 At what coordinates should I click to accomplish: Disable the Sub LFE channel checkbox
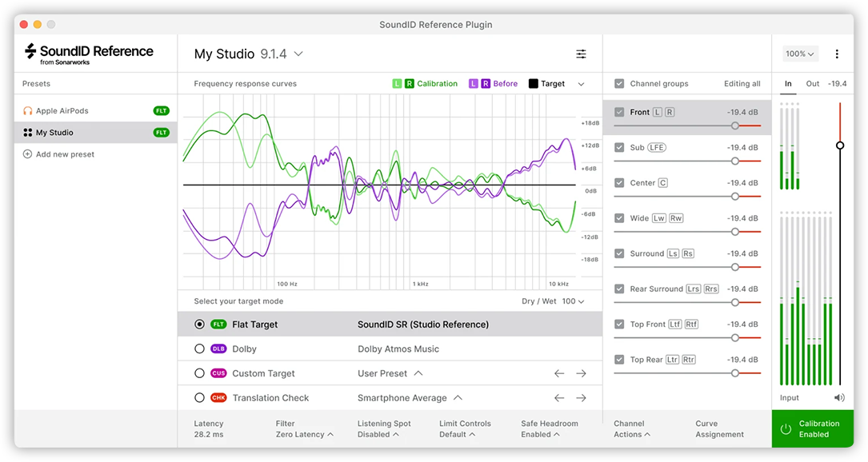(x=619, y=148)
